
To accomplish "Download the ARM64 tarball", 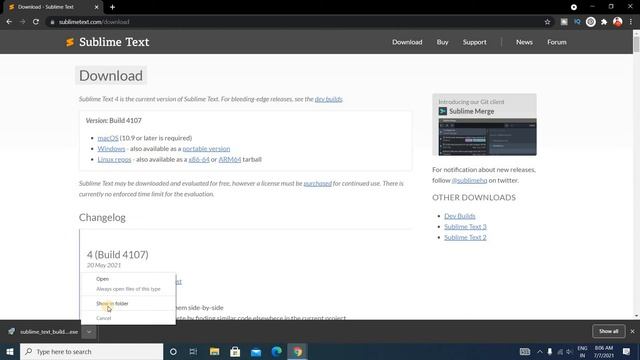I will tap(230, 159).
